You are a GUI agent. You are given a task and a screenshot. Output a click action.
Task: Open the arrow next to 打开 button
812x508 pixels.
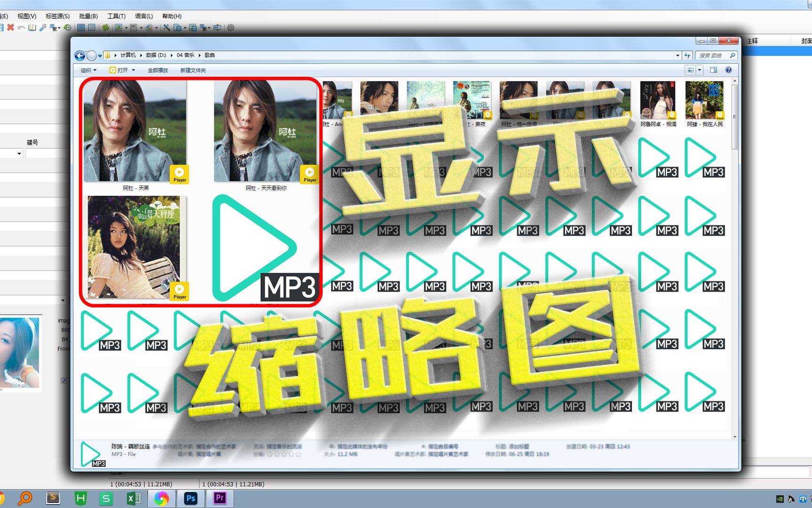click(133, 70)
